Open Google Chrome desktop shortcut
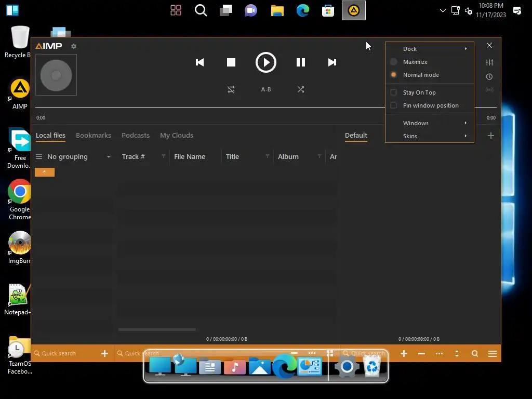This screenshot has height=399, width=532. 19,200
